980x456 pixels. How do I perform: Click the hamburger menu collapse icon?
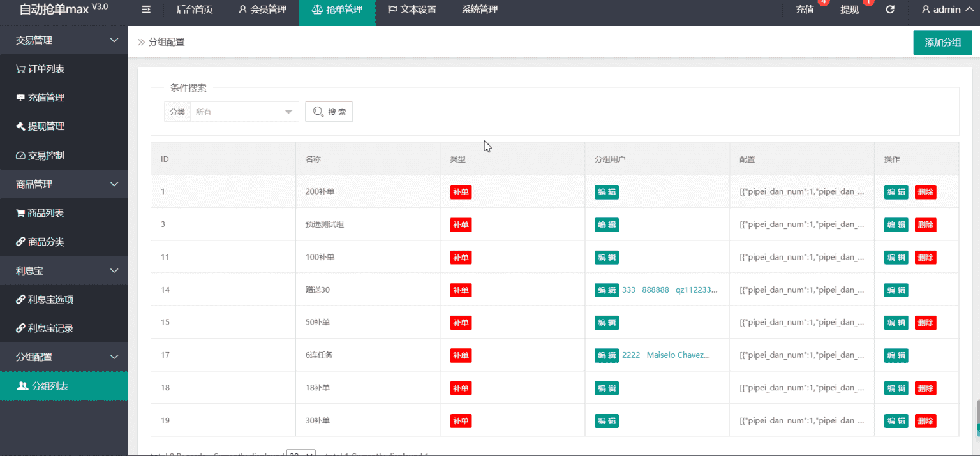coord(146,10)
